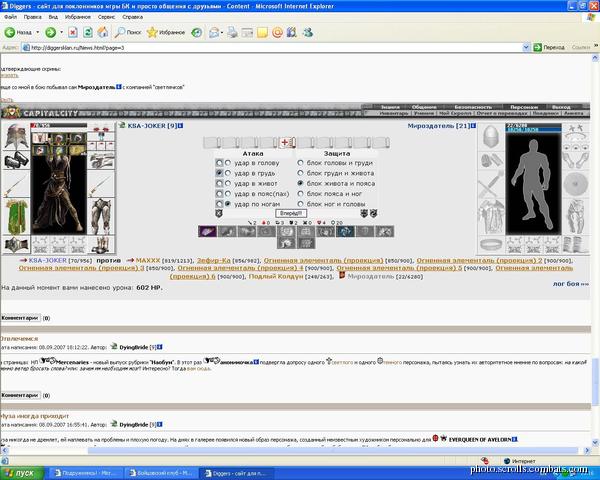Click KSA-JOKER's gloves equipment slot

click(x=16, y=160)
